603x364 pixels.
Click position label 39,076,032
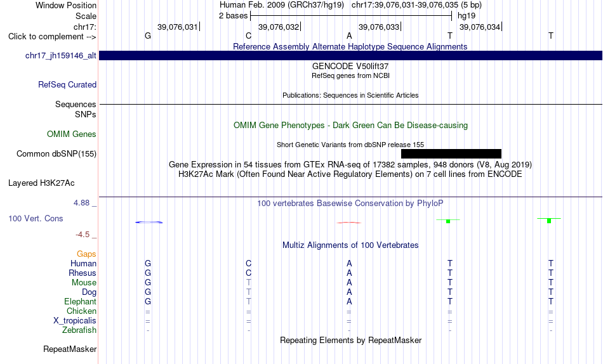coord(279,27)
